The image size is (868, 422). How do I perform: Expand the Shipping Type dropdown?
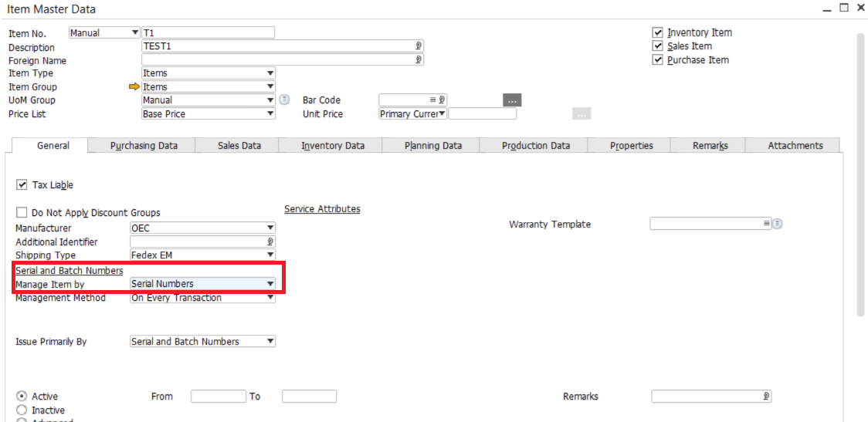coord(270,255)
